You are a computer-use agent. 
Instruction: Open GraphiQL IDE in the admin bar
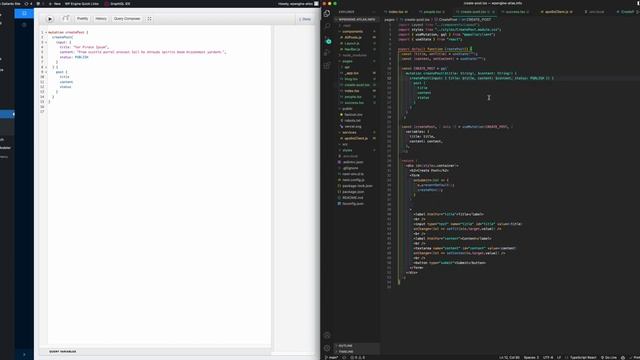pos(117,4)
